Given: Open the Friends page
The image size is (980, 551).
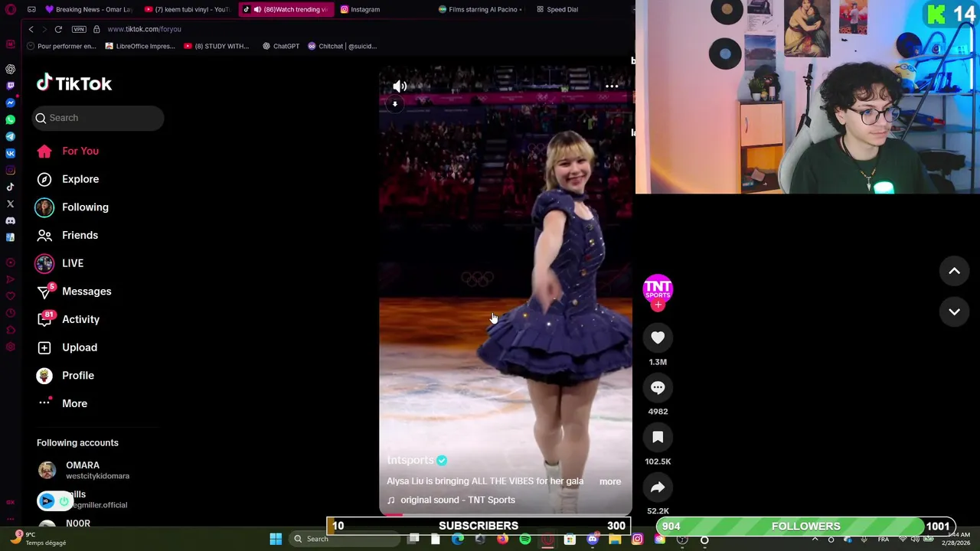Looking at the screenshot, I should point(67,235).
